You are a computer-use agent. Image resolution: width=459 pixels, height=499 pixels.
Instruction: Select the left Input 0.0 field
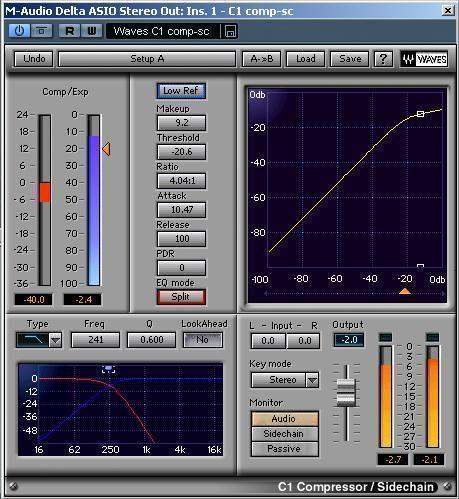(x=268, y=341)
